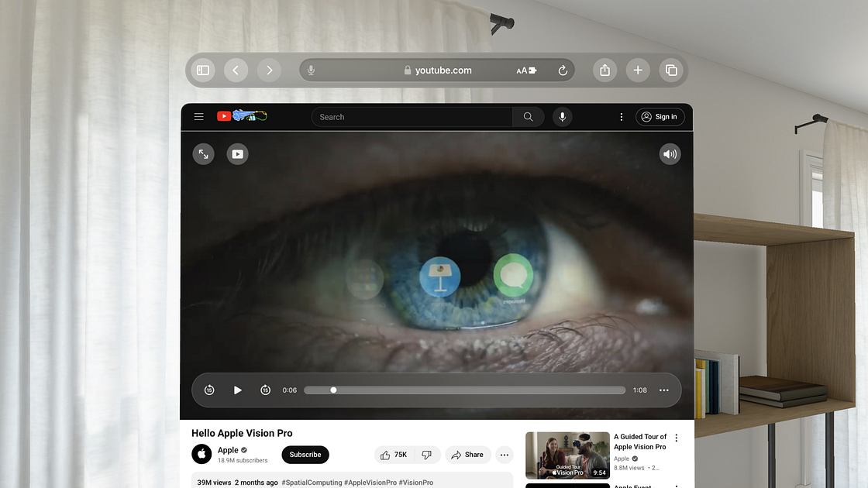Start voice search with the microphone

point(563,117)
